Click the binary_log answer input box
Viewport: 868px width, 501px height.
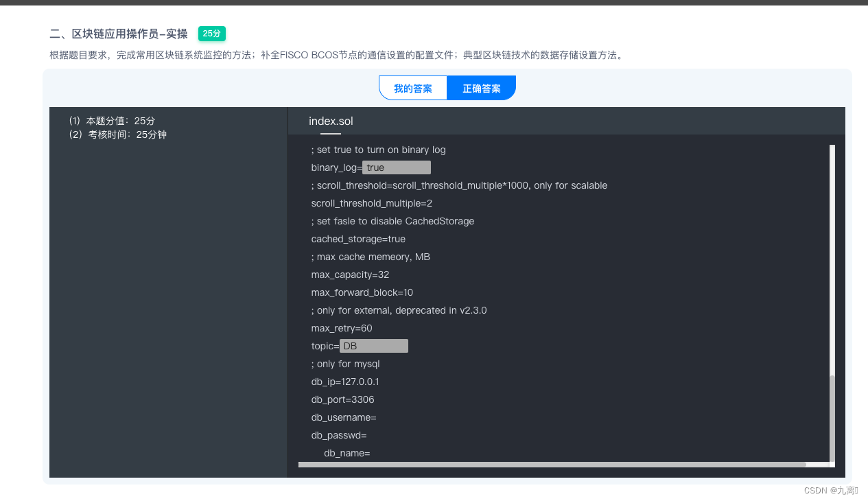pyautogui.click(x=396, y=167)
